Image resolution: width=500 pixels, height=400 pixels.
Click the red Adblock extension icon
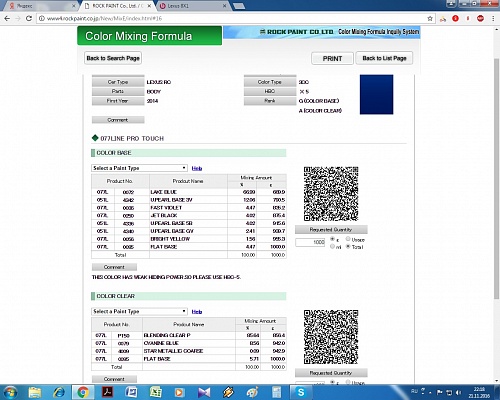(480, 19)
